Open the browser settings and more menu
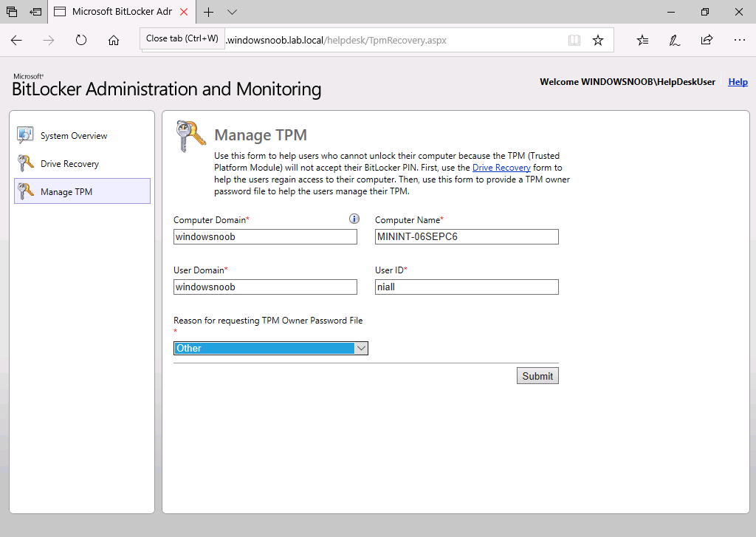Image resolution: width=756 pixels, height=537 pixels. point(740,40)
